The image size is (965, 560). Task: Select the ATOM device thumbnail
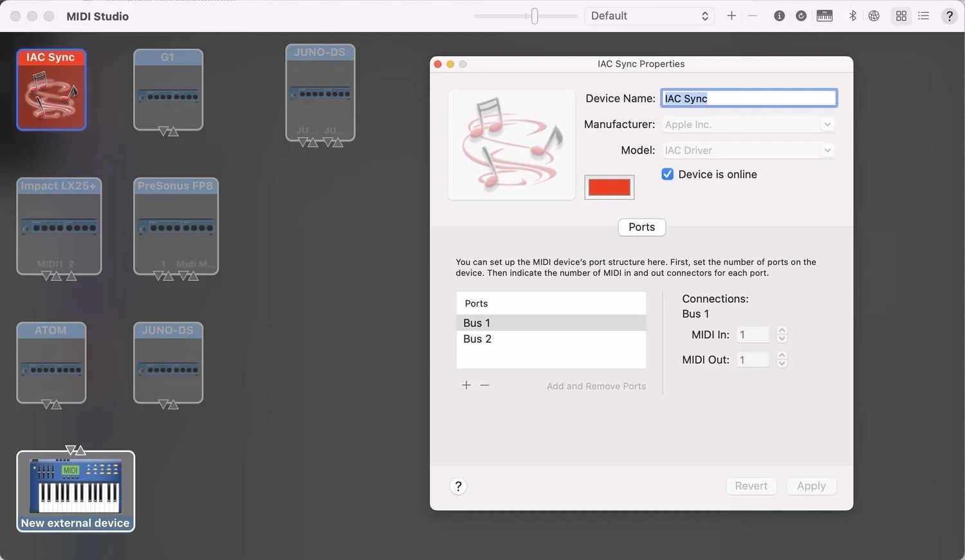point(51,363)
